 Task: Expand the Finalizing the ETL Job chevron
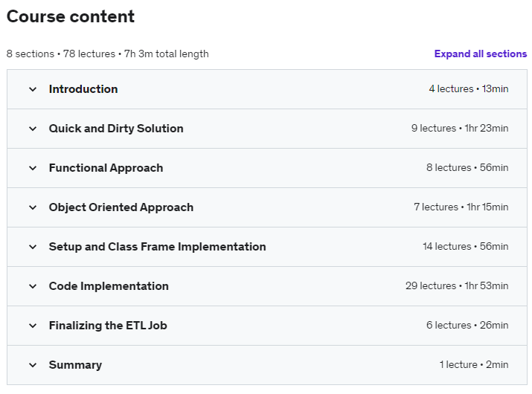pyautogui.click(x=33, y=326)
